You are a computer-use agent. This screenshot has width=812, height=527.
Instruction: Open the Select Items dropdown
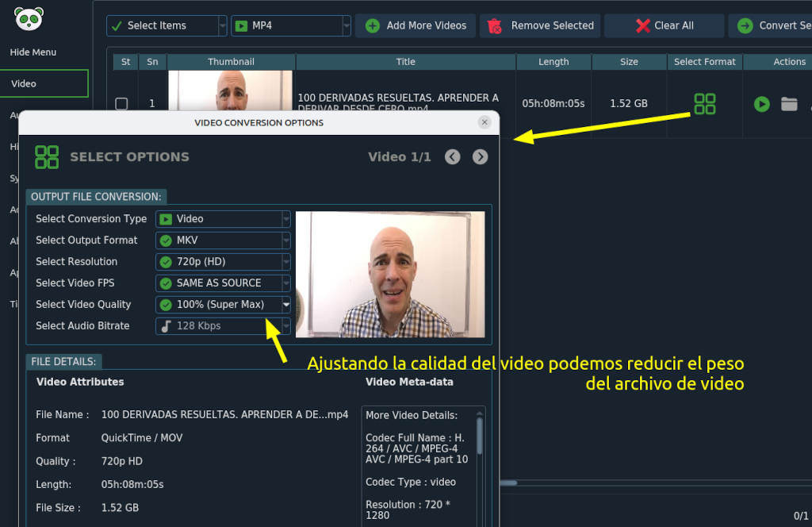(x=167, y=25)
